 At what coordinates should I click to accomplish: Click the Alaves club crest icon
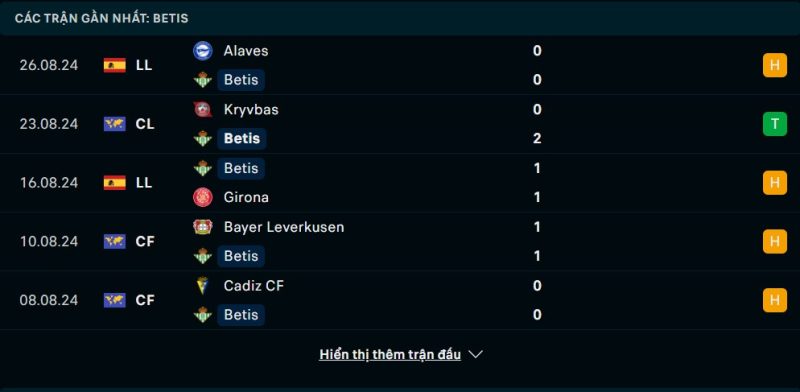click(203, 51)
